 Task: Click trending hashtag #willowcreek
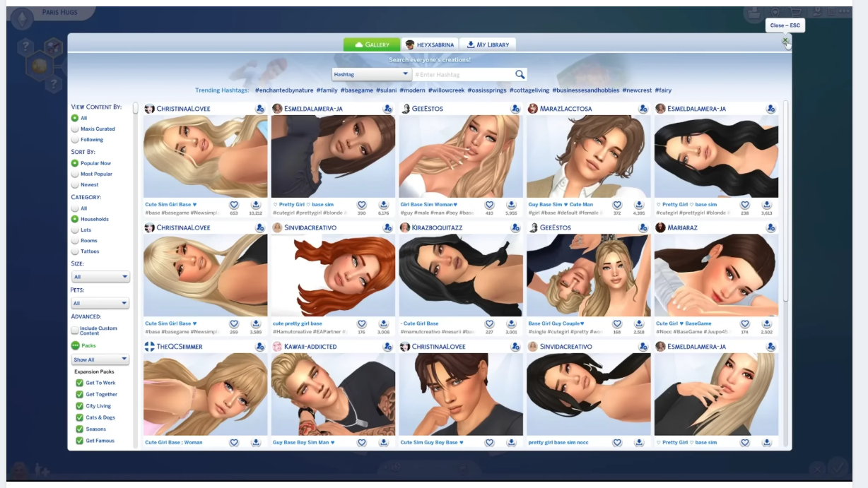447,90
